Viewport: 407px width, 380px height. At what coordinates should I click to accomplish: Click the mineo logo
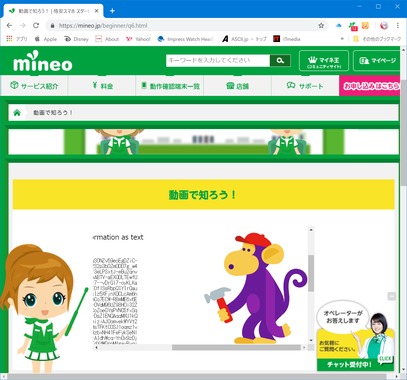(x=43, y=61)
